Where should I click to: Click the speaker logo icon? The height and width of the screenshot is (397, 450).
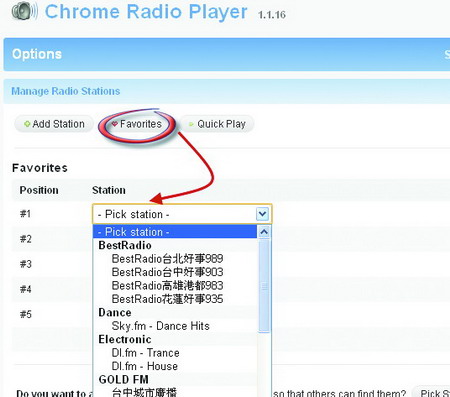pyautogui.click(x=25, y=11)
